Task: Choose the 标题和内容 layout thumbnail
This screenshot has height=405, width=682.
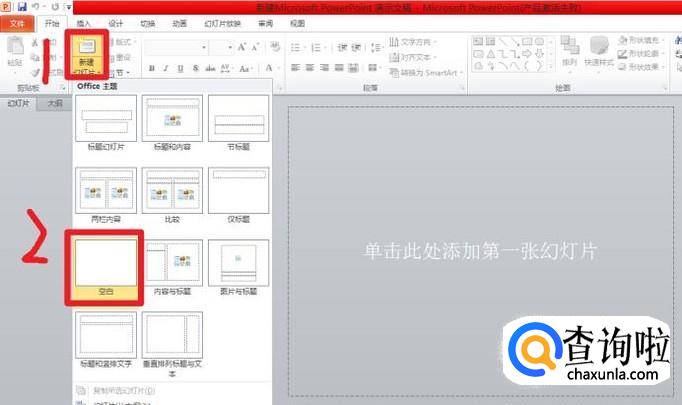Action: pos(172,123)
